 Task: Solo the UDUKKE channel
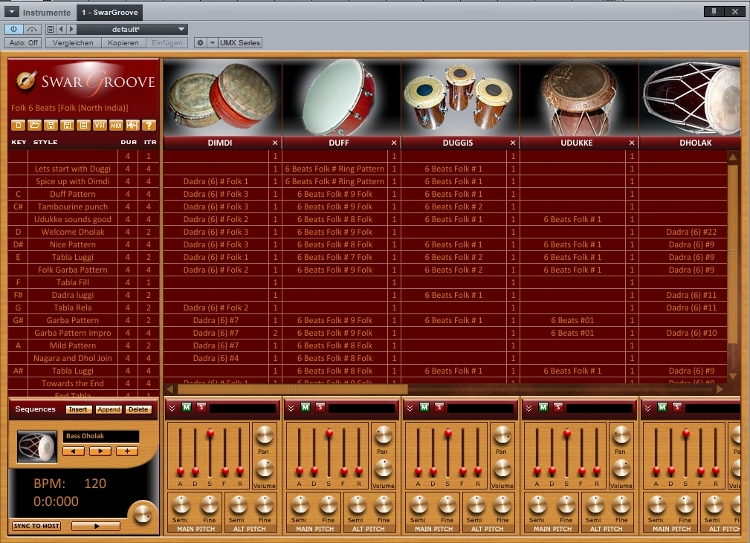click(x=558, y=407)
